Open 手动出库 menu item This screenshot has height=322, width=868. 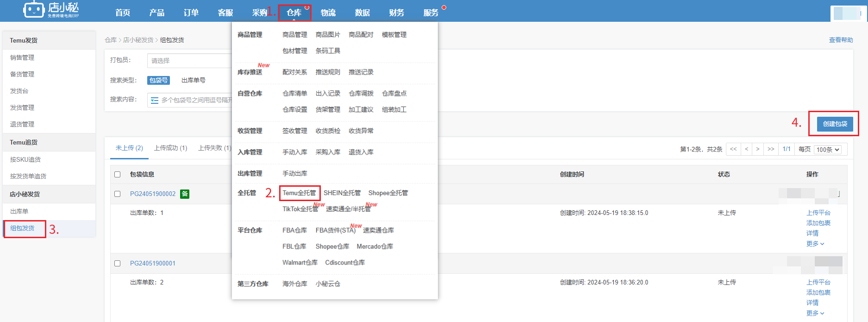(295, 174)
